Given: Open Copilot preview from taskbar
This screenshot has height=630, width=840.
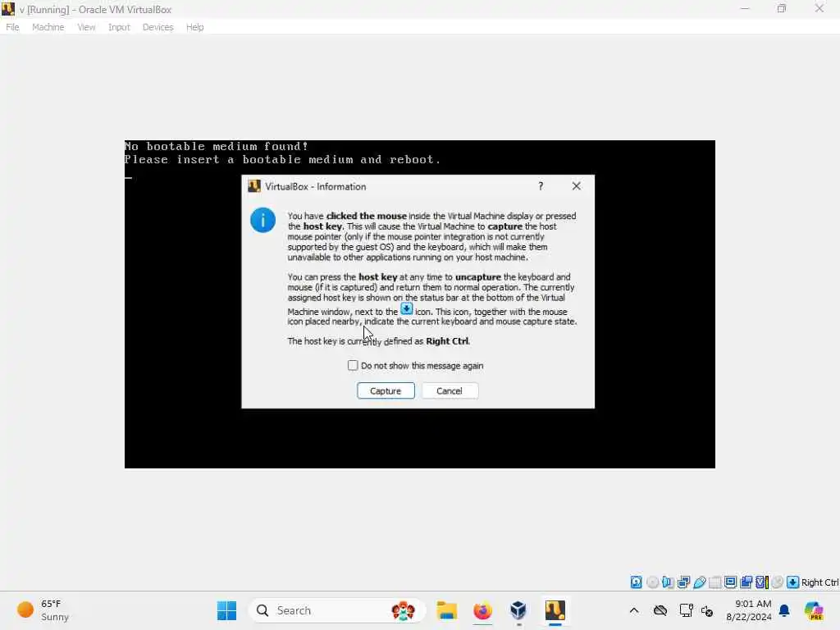Looking at the screenshot, I should point(814,610).
